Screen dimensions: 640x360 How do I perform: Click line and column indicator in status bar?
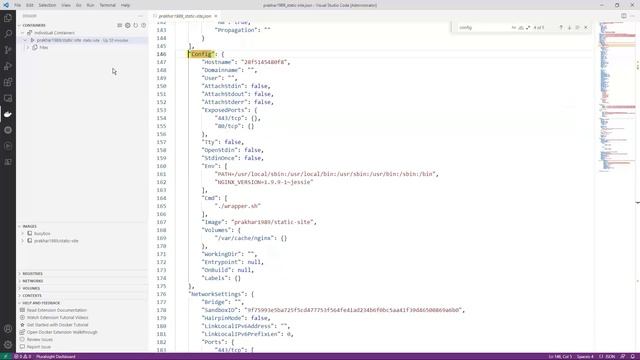click(x=560, y=356)
